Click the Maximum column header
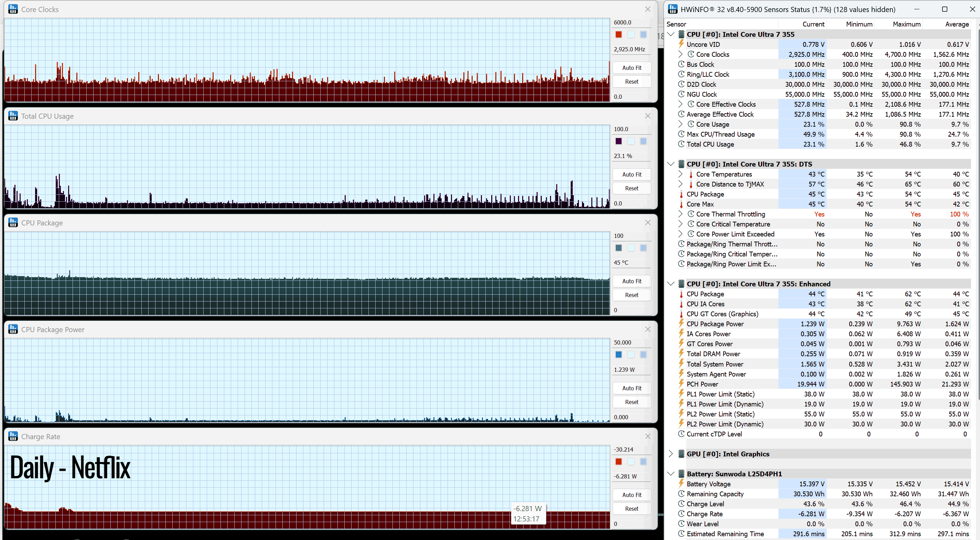The image size is (980, 540). coord(907,24)
